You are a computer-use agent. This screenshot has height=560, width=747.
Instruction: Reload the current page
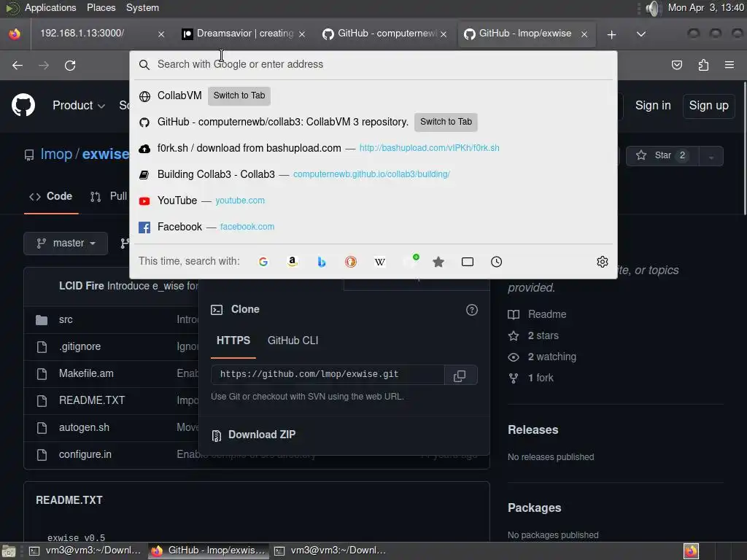click(x=70, y=65)
